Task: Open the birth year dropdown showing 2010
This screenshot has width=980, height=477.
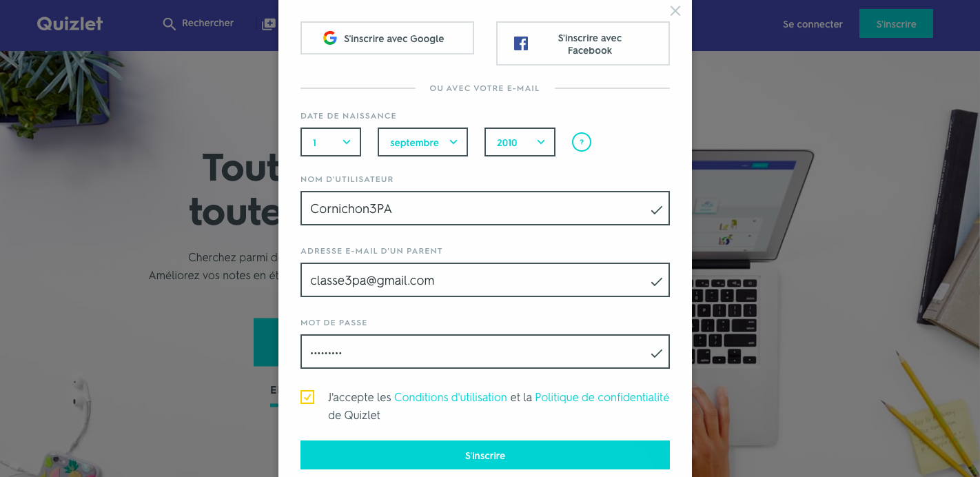Action: (x=520, y=142)
